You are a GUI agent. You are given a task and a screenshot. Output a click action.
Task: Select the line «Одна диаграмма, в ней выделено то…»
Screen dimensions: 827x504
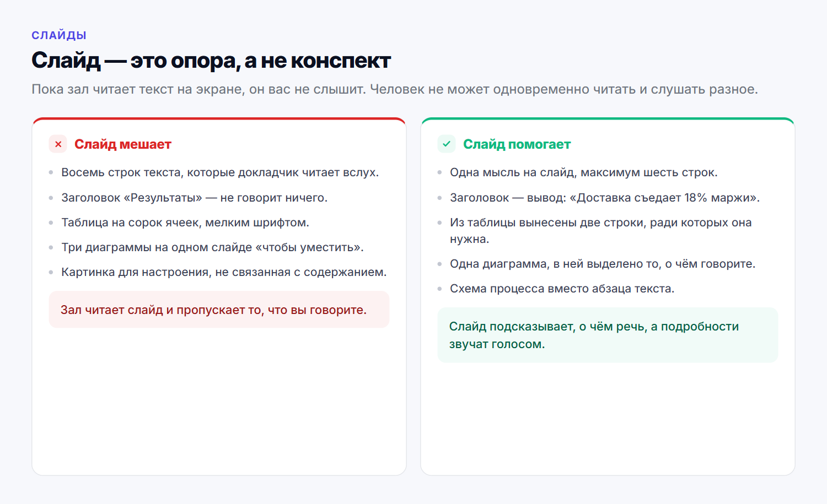603,264
